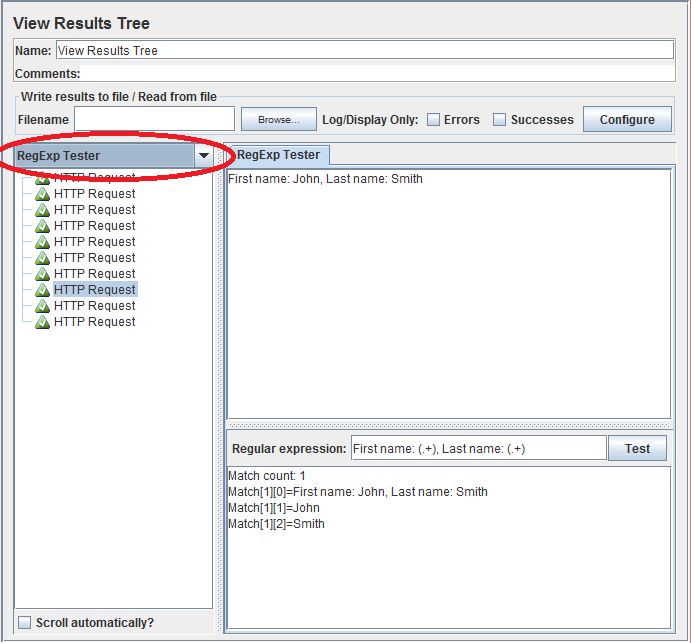The width and height of the screenshot is (691, 643).
Task: Focus the Filename input field
Action: (154, 119)
